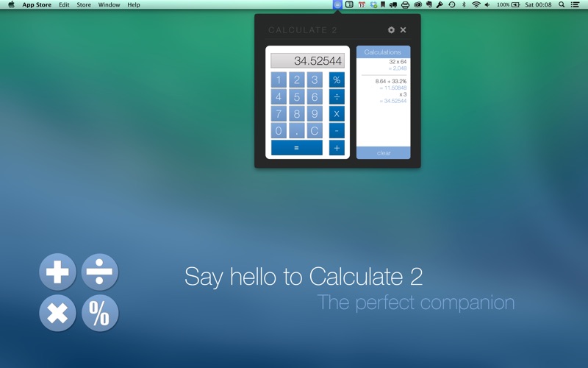This screenshot has width=588, height=368.
Task: Clear the Calculations history list
Action: coord(383,153)
